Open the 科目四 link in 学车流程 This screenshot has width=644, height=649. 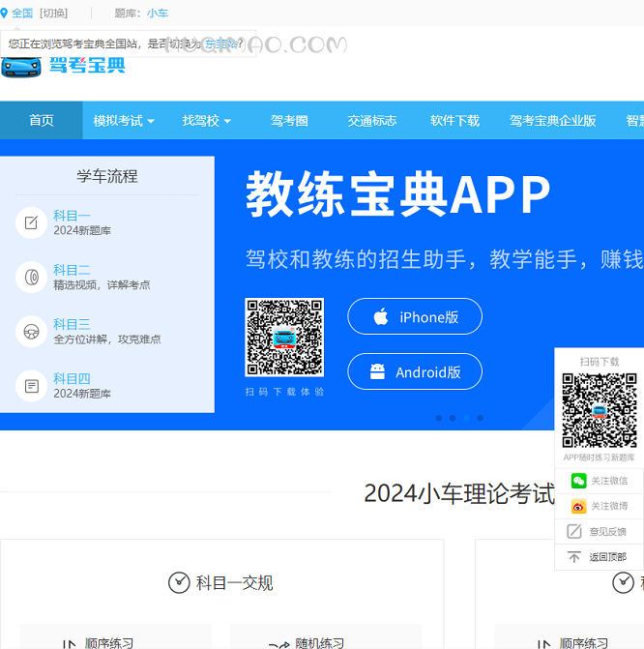(72, 378)
